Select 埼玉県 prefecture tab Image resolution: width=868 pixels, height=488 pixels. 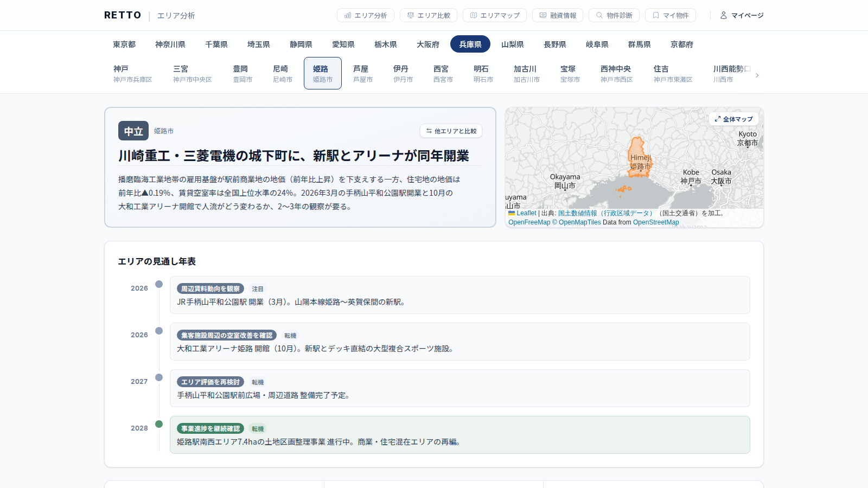259,44
